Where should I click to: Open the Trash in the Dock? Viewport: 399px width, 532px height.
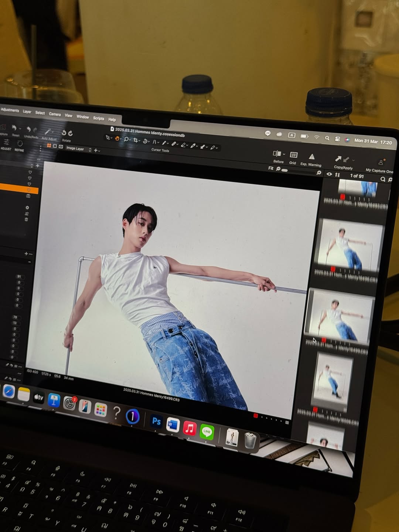click(x=250, y=440)
